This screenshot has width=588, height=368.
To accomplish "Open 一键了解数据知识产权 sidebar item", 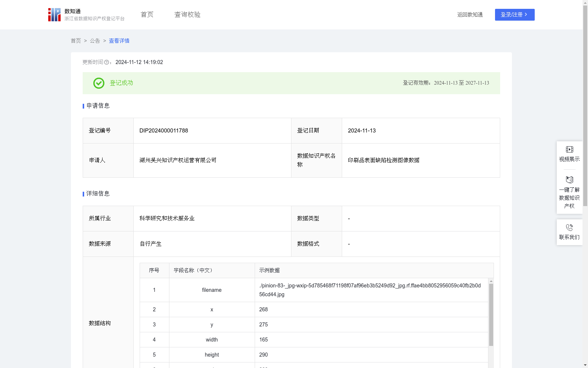I will (569, 192).
